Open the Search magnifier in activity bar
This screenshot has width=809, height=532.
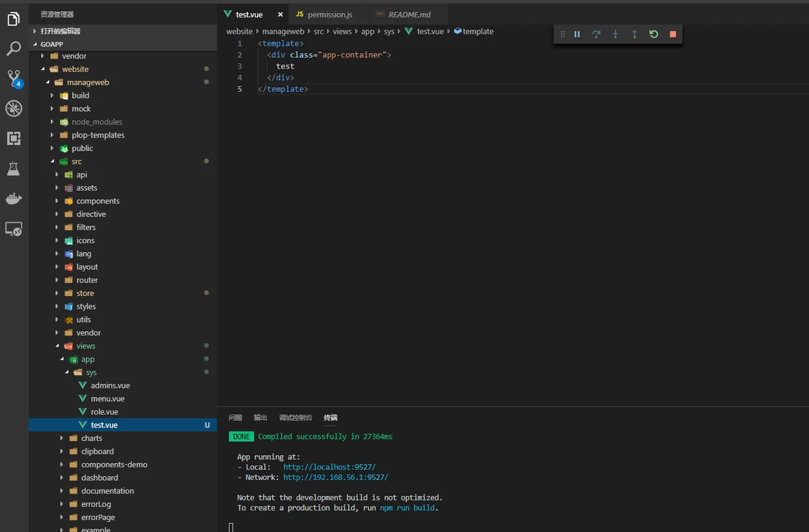13,49
